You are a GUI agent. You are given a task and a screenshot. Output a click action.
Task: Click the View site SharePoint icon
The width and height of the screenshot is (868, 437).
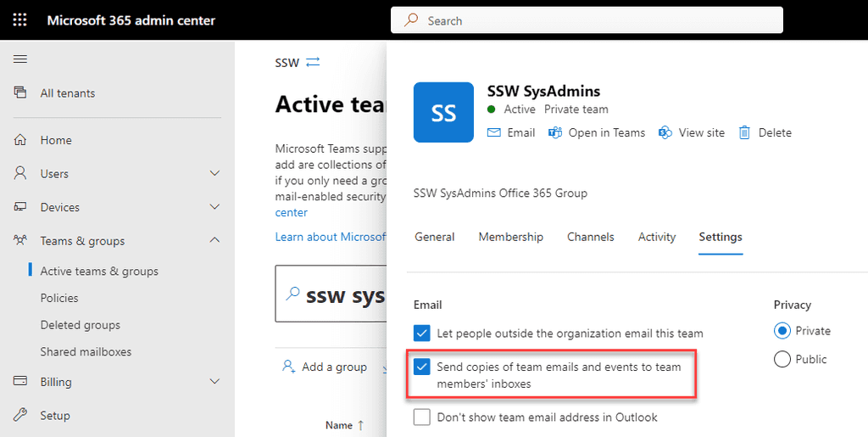(x=665, y=132)
